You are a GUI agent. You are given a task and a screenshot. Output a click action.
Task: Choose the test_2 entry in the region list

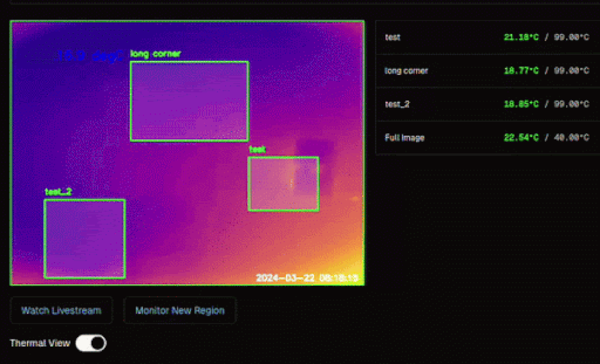point(397,104)
